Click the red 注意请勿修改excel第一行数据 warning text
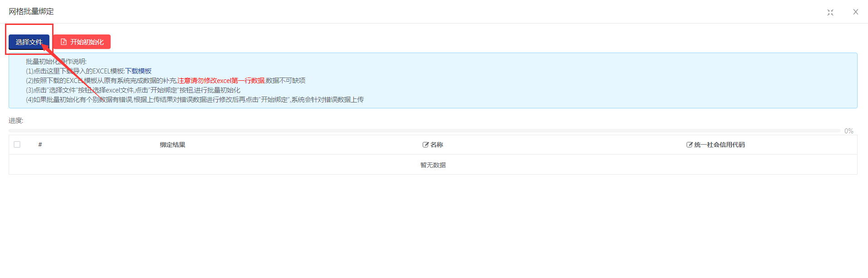Image resolution: width=868 pixels, height=278 pixels. (x=221, y=81)
